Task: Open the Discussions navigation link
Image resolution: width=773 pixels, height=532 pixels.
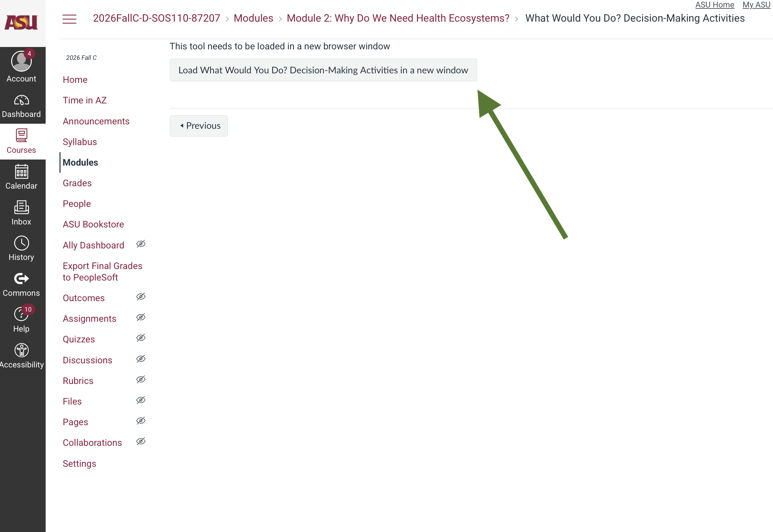Action: pyautogui.click(x=87, y=360)
